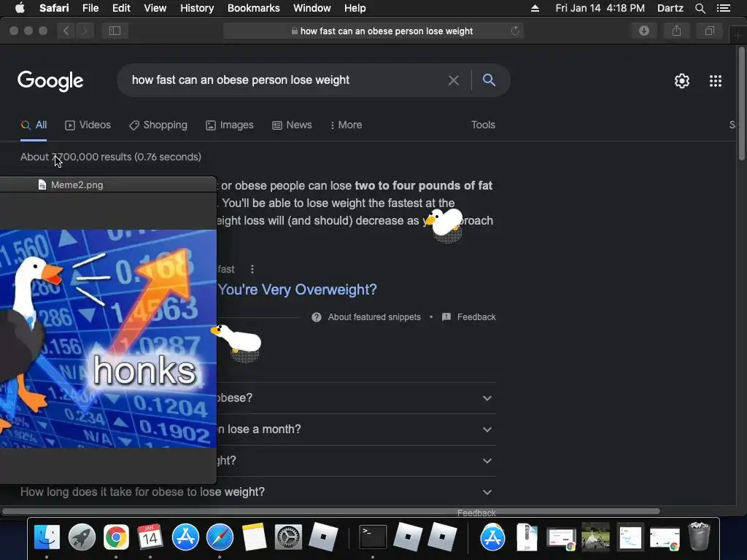Open the Window menu
Image resolution: width=747 pixels, height=560 pixels.
click(x=312, y=8)
